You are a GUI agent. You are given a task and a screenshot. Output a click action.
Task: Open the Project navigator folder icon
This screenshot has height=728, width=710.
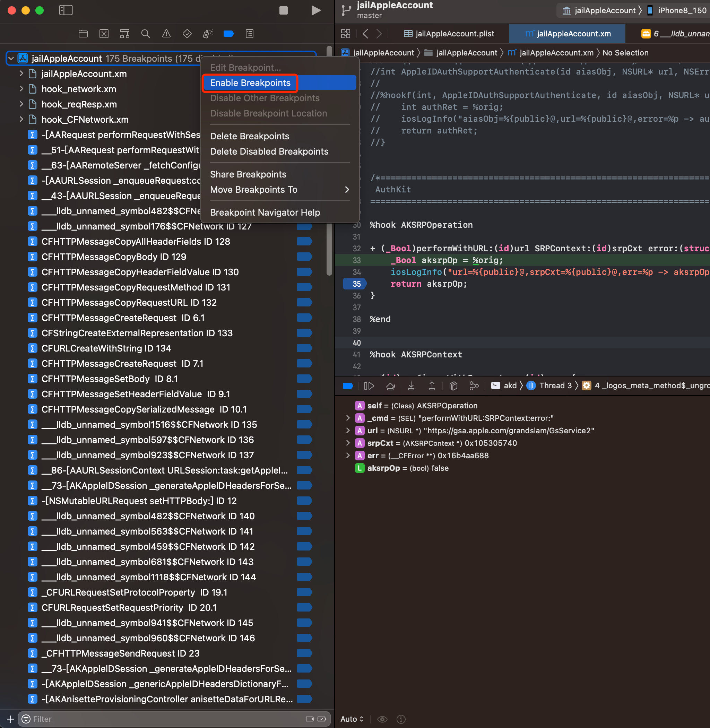point(83,34)
